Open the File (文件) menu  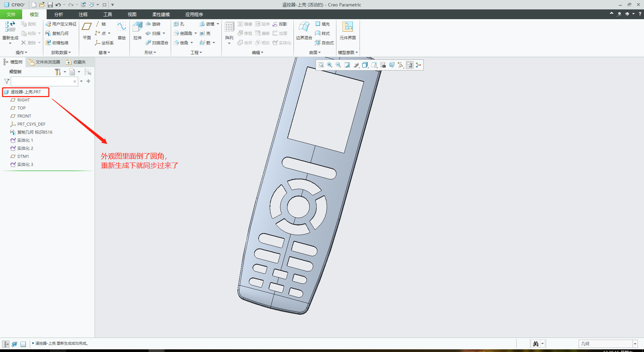pyautogui.click(x=11, y=14)
